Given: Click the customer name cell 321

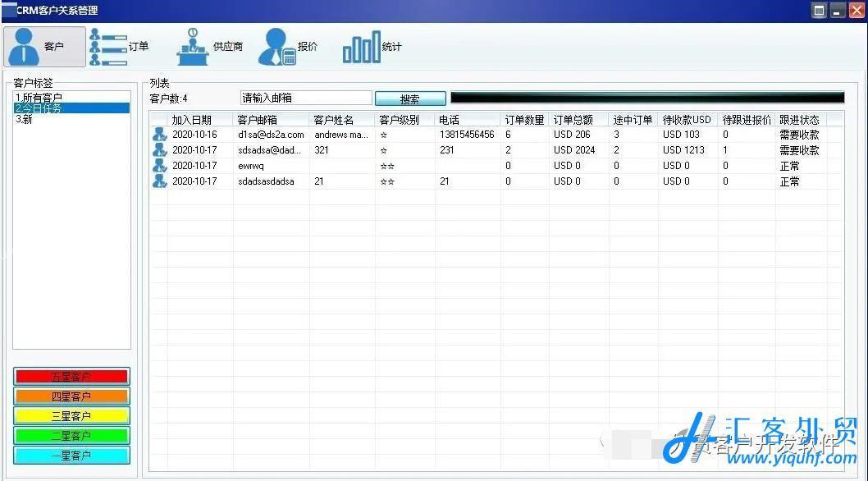Looking at the screenshot, I should tap(321, 150).
